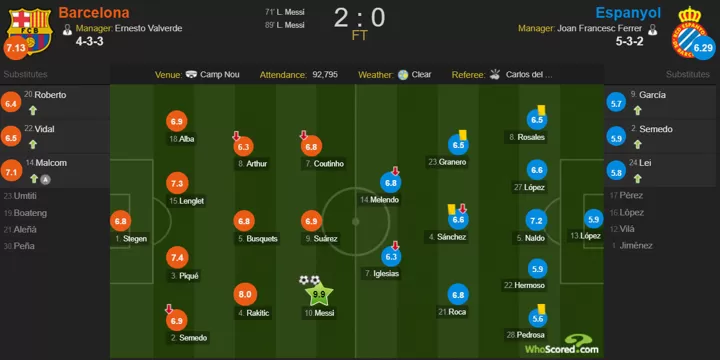Open the Barcelona team name link
Viewport: 720px width, 360px height.
(x=94, y=12)
